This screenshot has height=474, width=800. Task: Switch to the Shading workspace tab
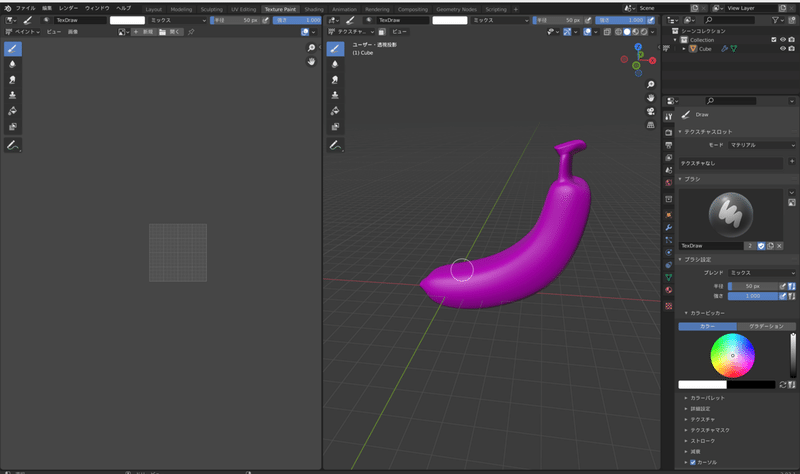pos(314,9)
